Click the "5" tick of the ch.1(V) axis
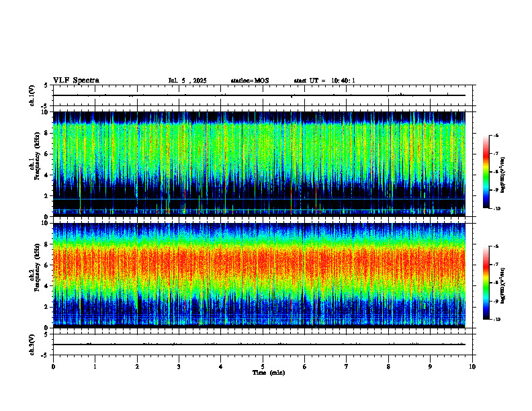 [x=46, y=85]
